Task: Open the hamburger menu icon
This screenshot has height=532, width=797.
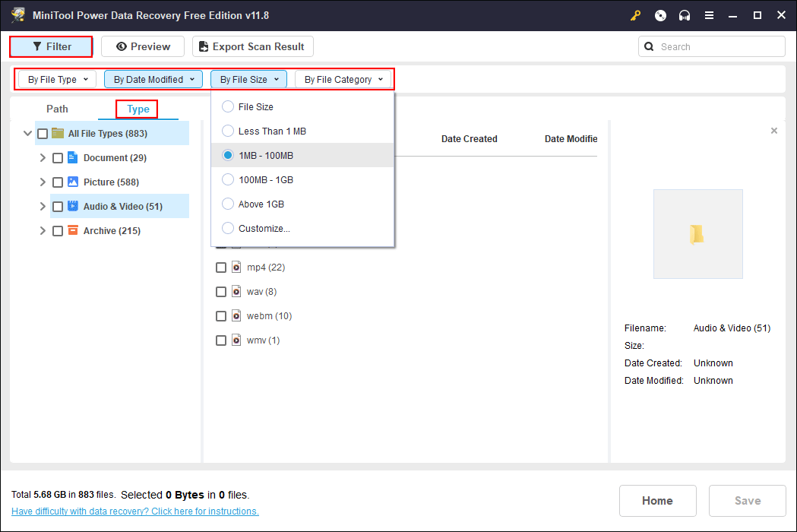Action: click(709, 15)
